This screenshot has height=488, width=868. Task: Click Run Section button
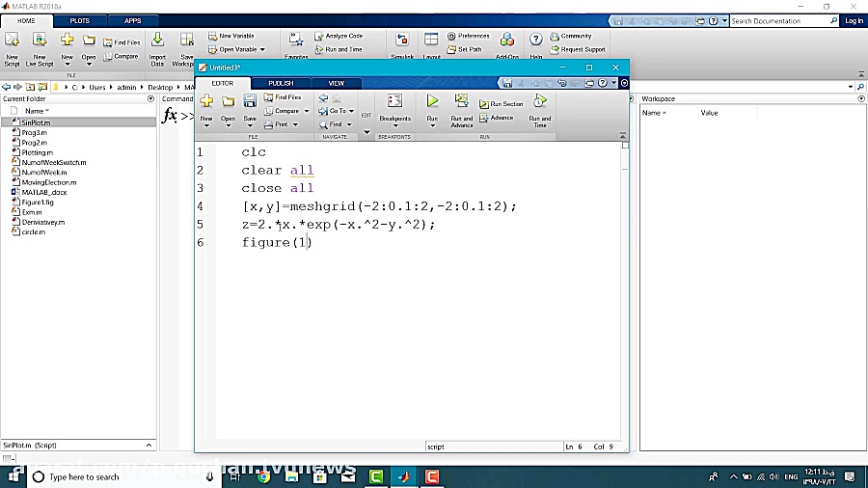point(501,104)
